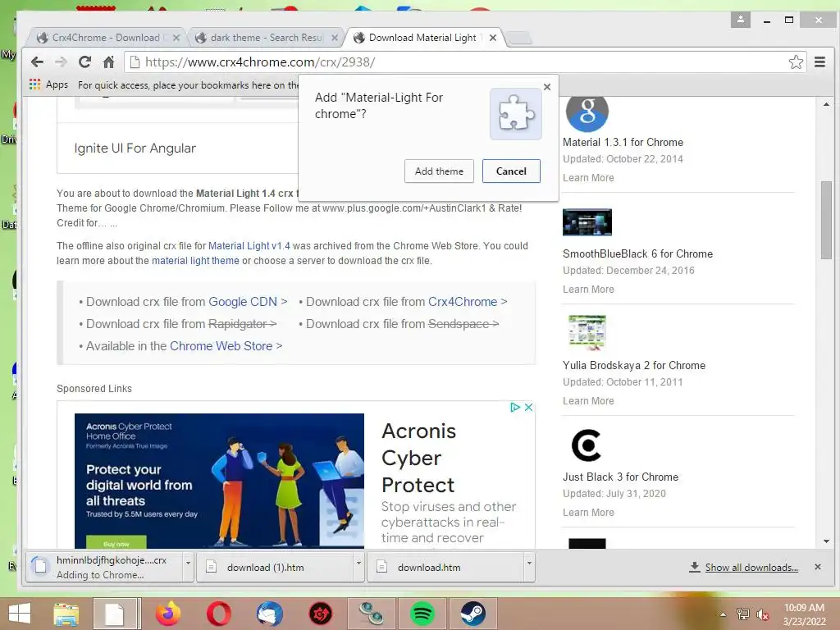
Task: Click the network tray icon
Action: pos(743,614)
